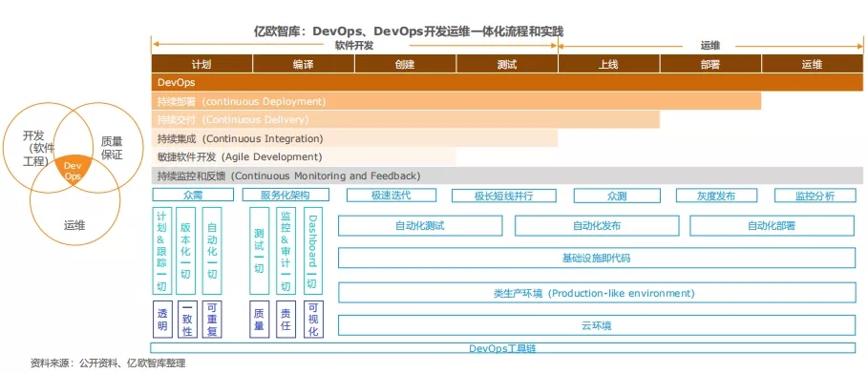Click the 类生产环境 Production-like environment box
868x373 pixels.
point(597,293)
